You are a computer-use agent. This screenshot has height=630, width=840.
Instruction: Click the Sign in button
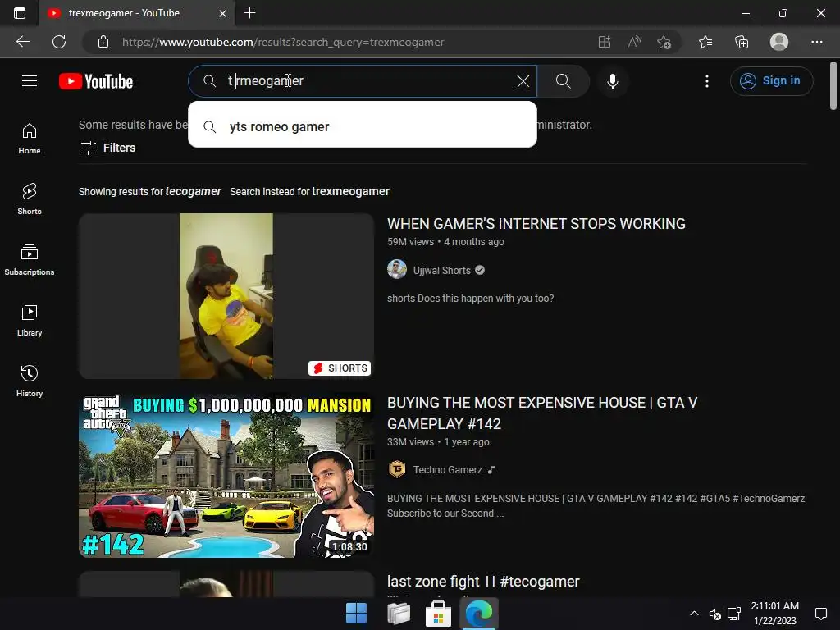coord(771,81)
